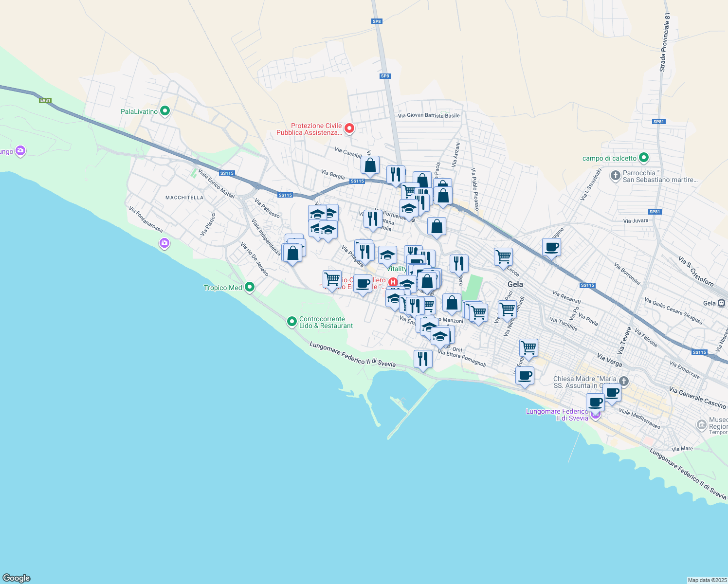The image size is (728, 584).
Task: Click the coffee cup pin near Viale Mediterraneo
Action: click(x=612, y=393)
